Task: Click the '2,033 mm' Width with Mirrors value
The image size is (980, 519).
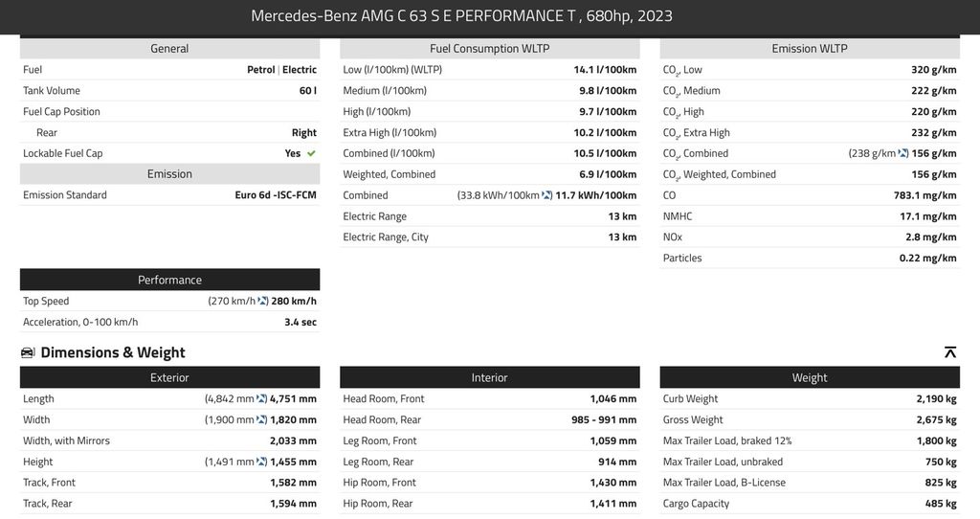Action: click(293, 440)
